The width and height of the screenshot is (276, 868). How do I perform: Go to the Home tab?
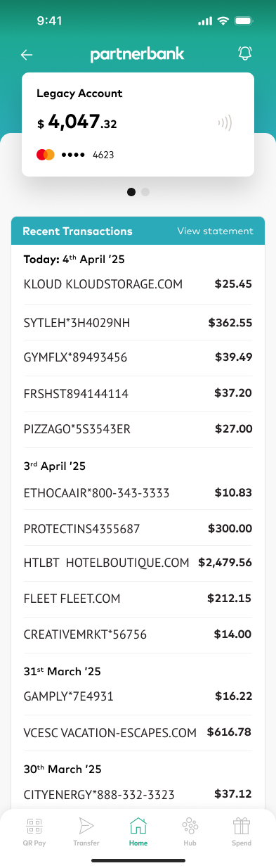click(138, 831)
